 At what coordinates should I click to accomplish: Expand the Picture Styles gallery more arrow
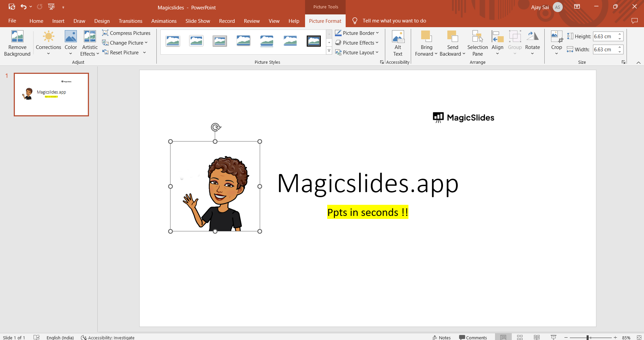point(329,51)
